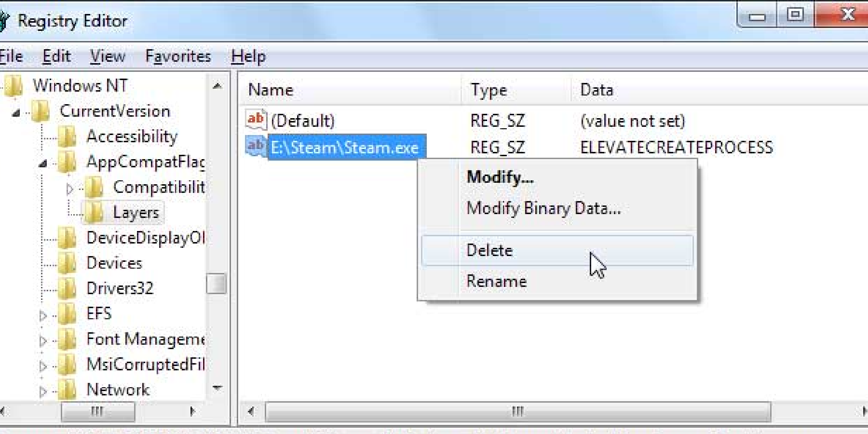Click the Name column header
Image resolution: width=868 pixels, height=434 pixels.
click(x=351, y=90)
